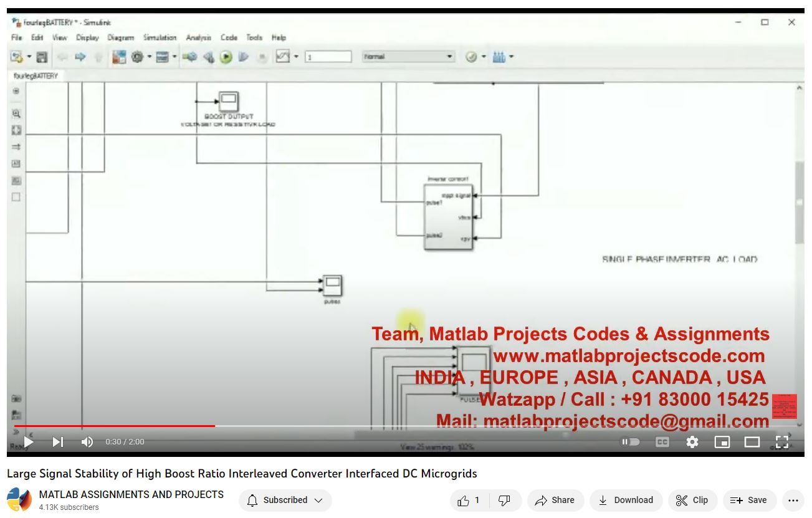
Task: Like this video
Action: [x=469, y=500]
